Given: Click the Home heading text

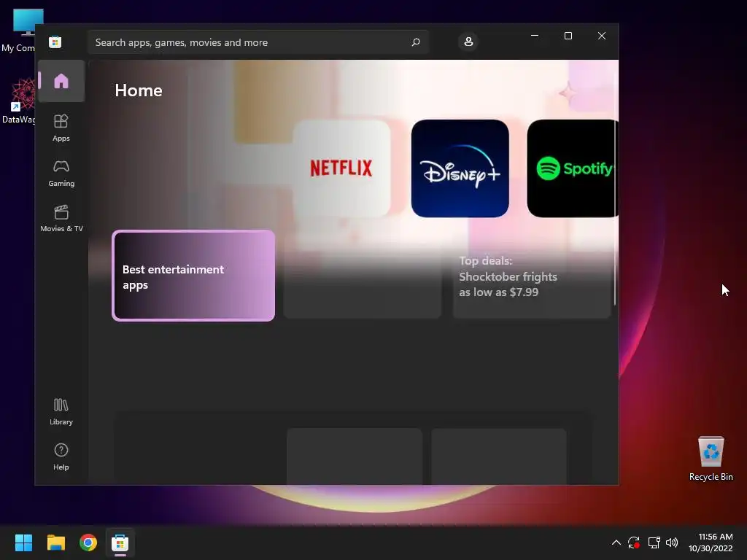Looking at the screenshot, I should pos(139,90).
